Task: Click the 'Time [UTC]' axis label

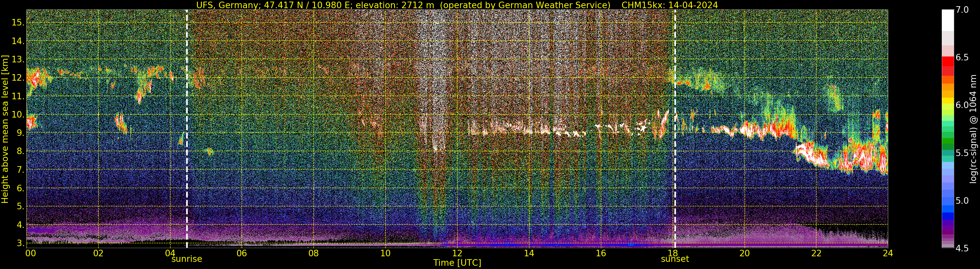Action: (x=457, y=263)
